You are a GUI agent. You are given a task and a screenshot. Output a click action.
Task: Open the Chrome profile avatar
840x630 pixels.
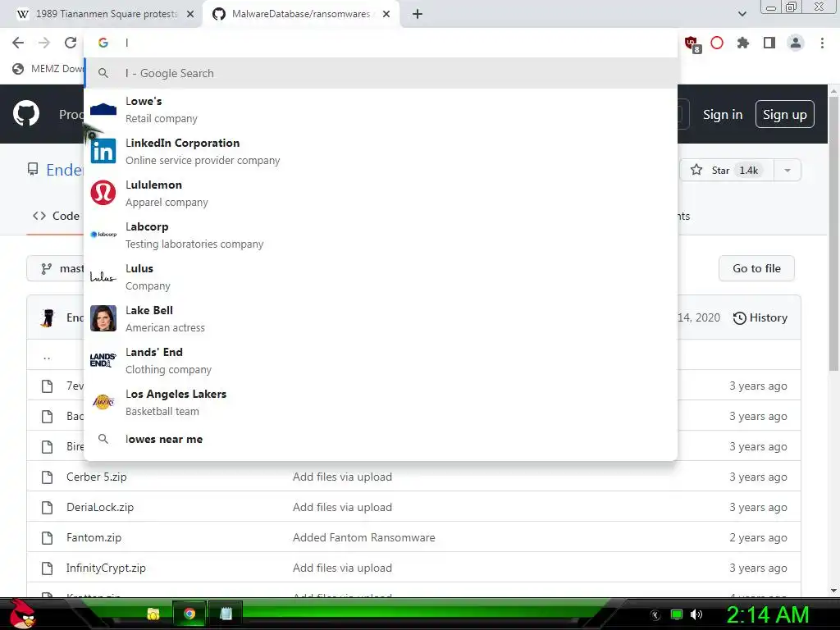(x=796, y=43)
